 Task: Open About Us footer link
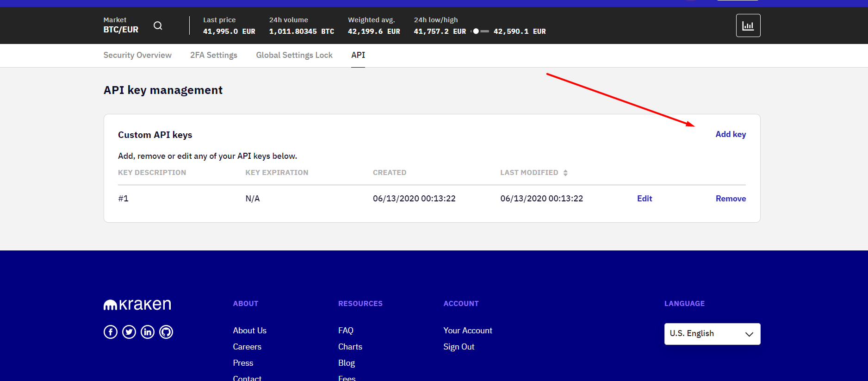(x=250, y=331)
